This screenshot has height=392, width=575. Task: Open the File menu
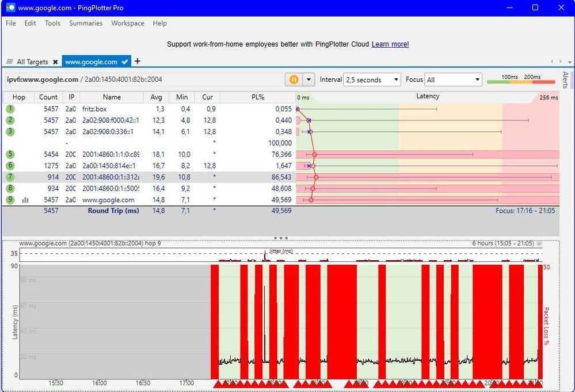click(x=10, y=23)
